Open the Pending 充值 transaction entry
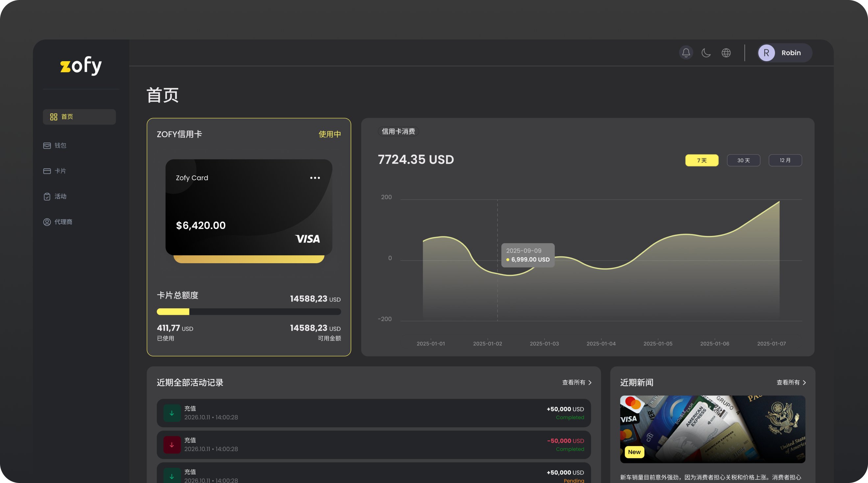This screenshot has height=483, width=868. pos(374,474)
